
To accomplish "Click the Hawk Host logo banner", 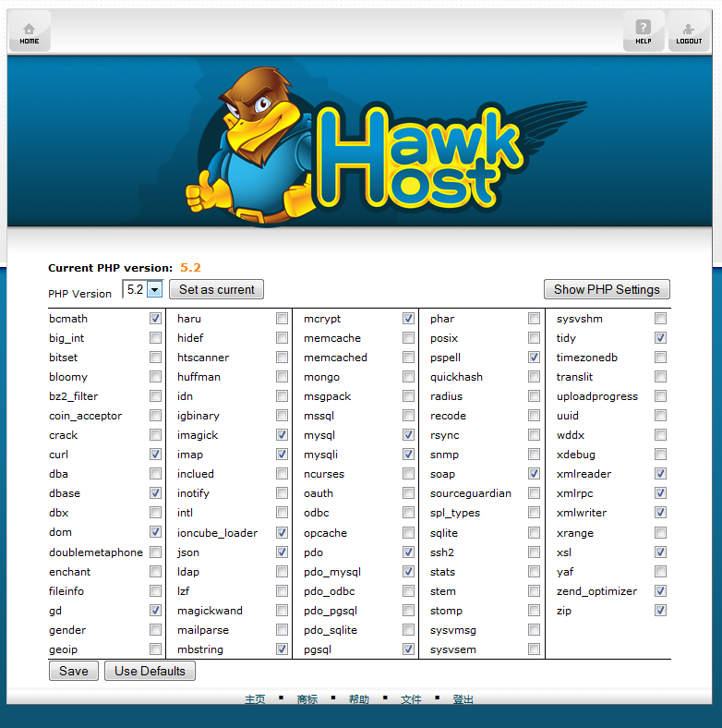I will click(x=359, y=141).
